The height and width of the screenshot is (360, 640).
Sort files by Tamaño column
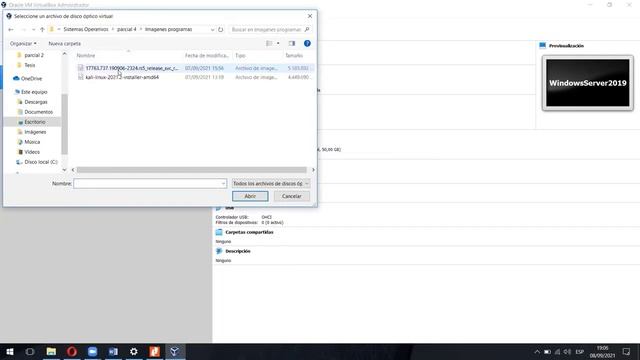pyautogui.click(x=294, y=56)
